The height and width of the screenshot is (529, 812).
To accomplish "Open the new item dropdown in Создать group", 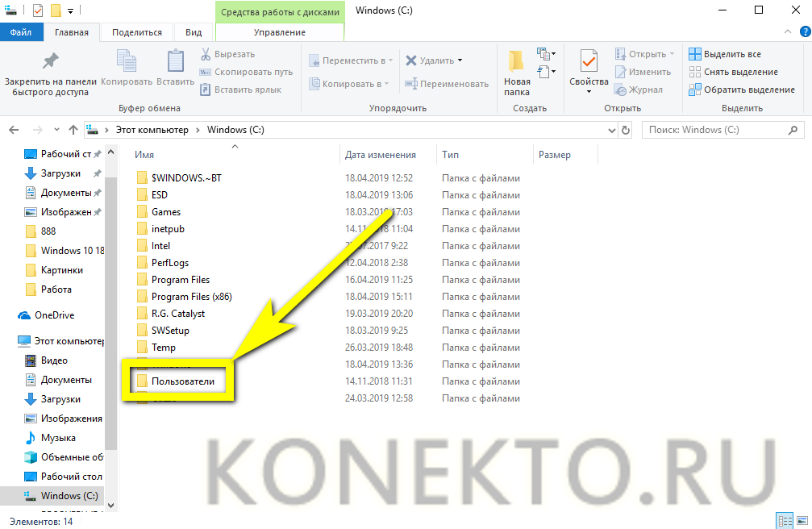I will (547, 54).
